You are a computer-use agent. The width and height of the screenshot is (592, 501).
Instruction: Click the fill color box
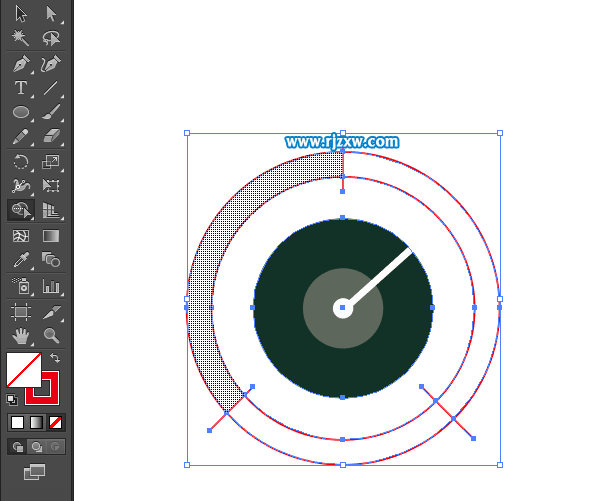tap(23, 370)
